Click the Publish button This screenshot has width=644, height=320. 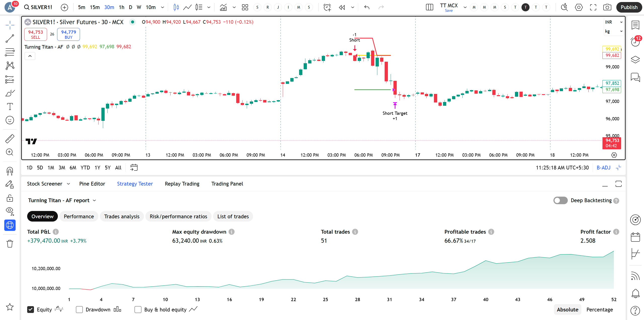629,7
